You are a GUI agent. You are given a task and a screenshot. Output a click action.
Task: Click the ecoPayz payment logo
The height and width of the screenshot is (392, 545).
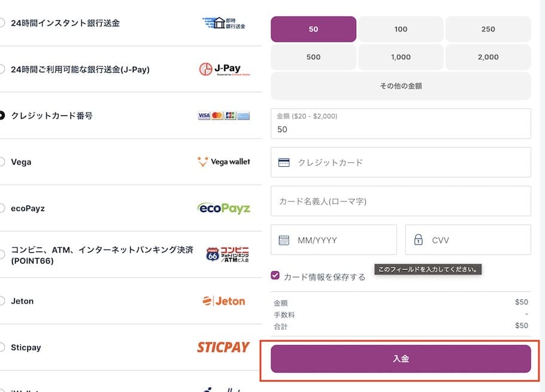coord(223,207)
